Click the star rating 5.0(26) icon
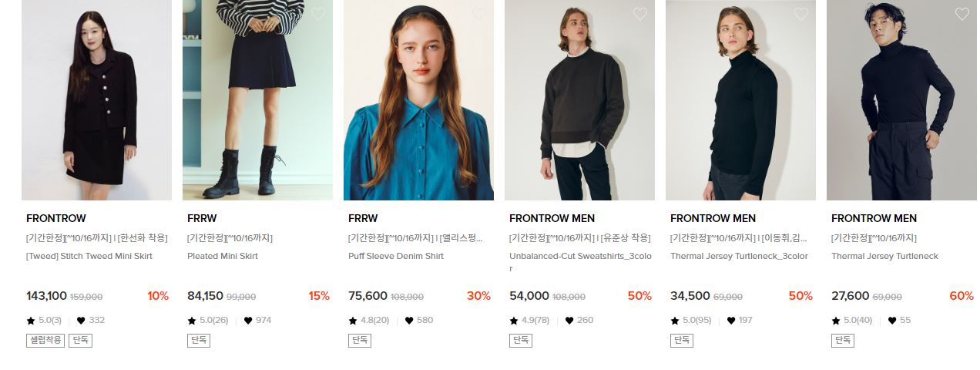Image resolution: width=980 pixels, height=370 pixels. pyautogui.click(x=192, y=321)
